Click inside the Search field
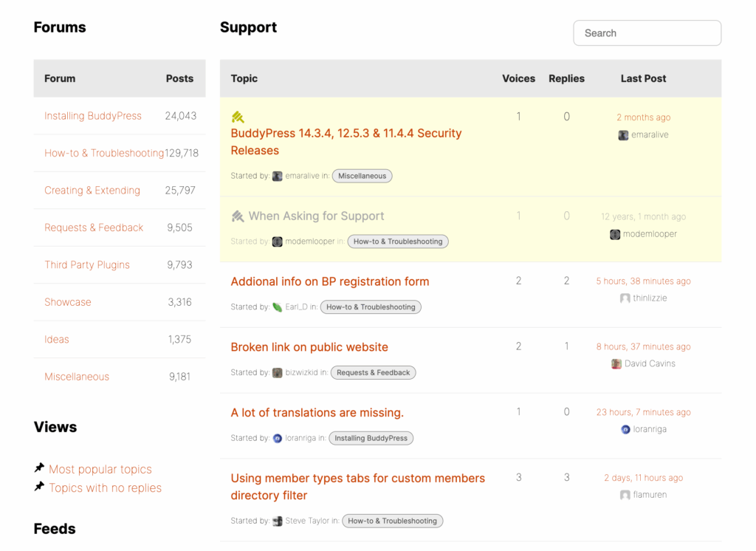Screen dimensions: 756x551 (647, 32)
